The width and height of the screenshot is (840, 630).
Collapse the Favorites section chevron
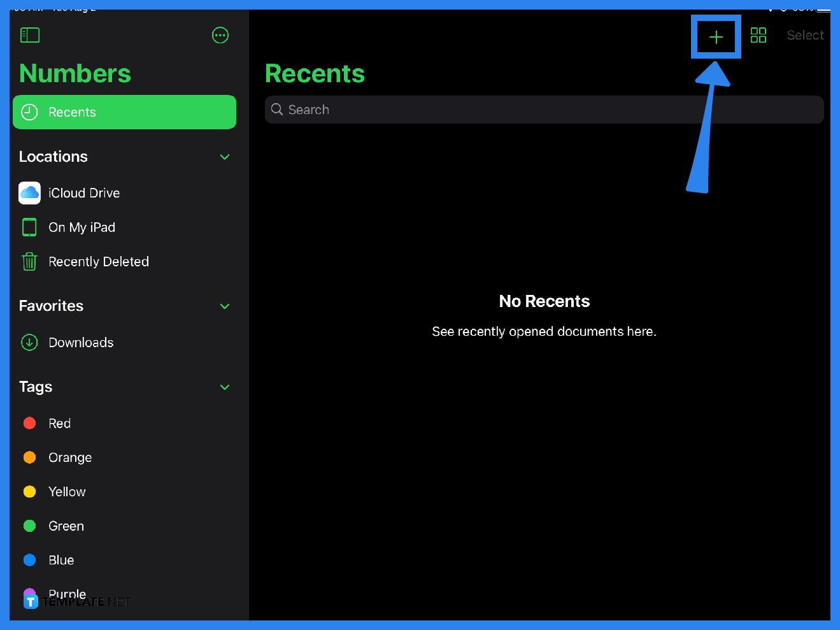pos(225,306)
